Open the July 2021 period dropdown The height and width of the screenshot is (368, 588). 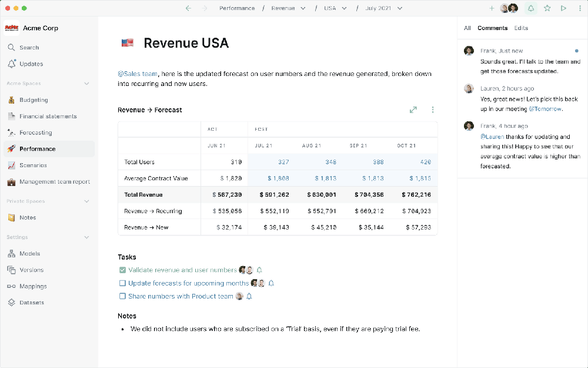(x=383, y=8)
